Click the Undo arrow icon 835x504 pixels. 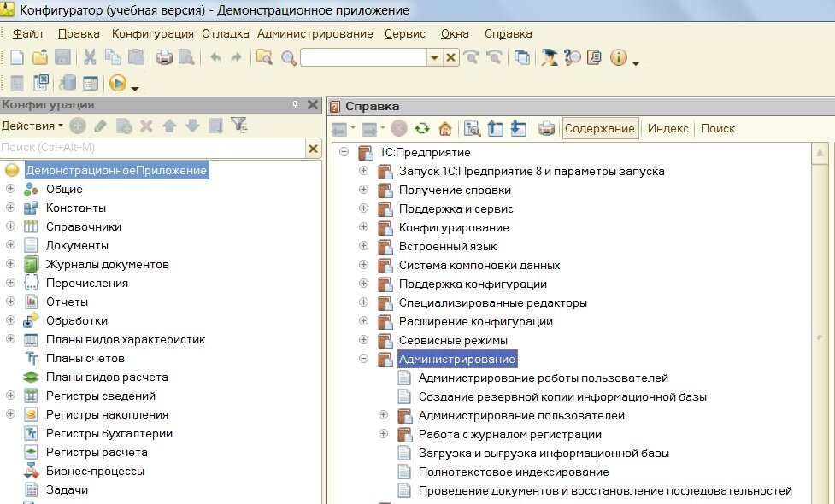(x=215, y=57)
